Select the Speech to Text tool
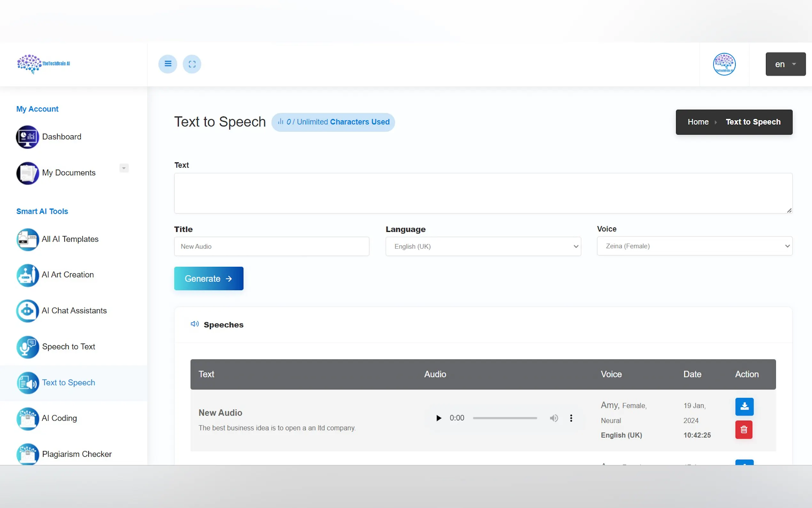Viewport: 812px width, 508px height. (68, 346)
